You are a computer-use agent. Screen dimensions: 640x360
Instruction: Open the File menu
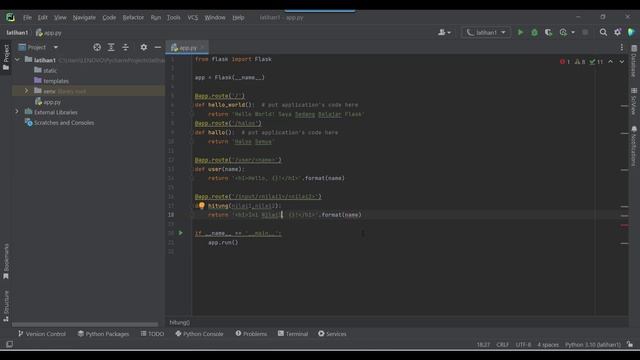pyautogui.click(x=27, y=18)
